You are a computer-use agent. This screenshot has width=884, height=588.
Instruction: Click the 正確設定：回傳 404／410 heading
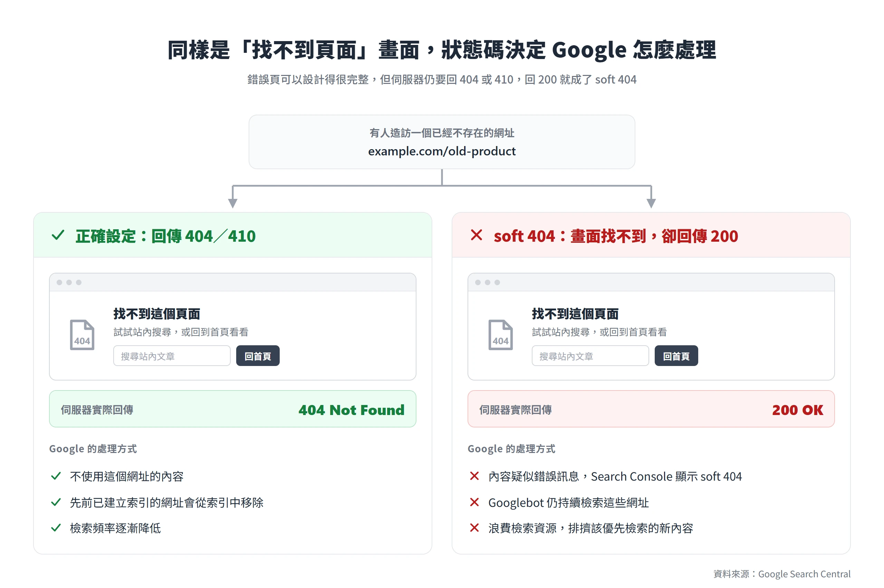pyautogui.click(x=165, y=236)
